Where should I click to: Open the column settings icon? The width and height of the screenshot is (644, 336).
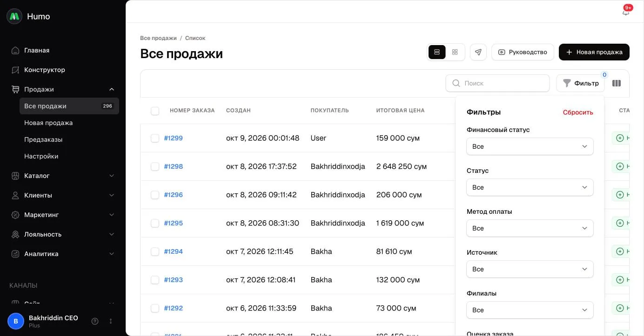point(617,83)
